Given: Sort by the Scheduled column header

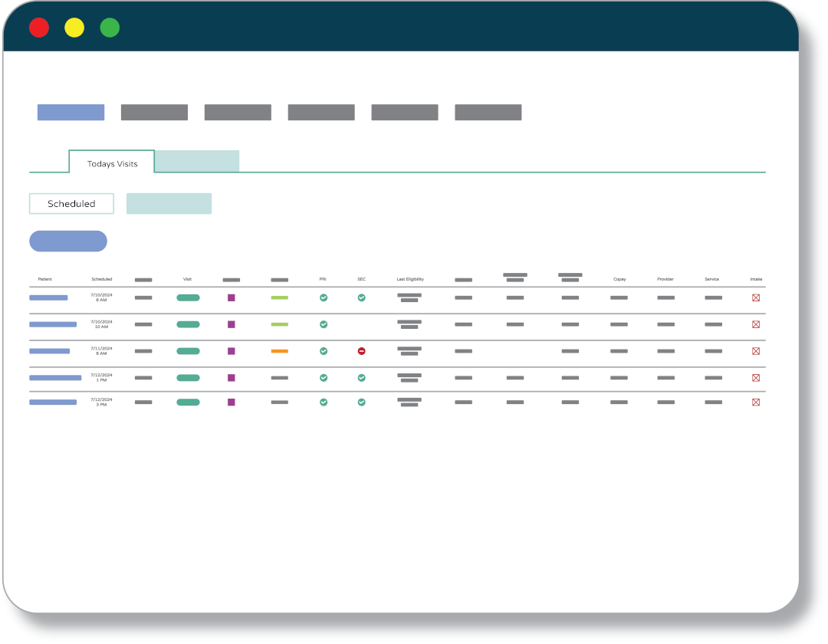Looking at the screenshot, I should click(x=101, y=279).
